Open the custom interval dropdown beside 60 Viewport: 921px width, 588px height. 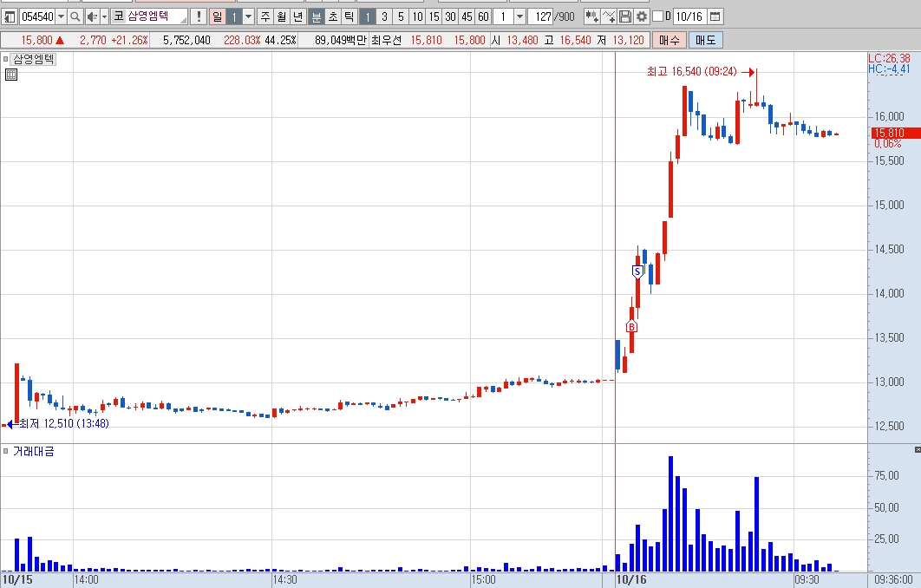tap(519, 16)
